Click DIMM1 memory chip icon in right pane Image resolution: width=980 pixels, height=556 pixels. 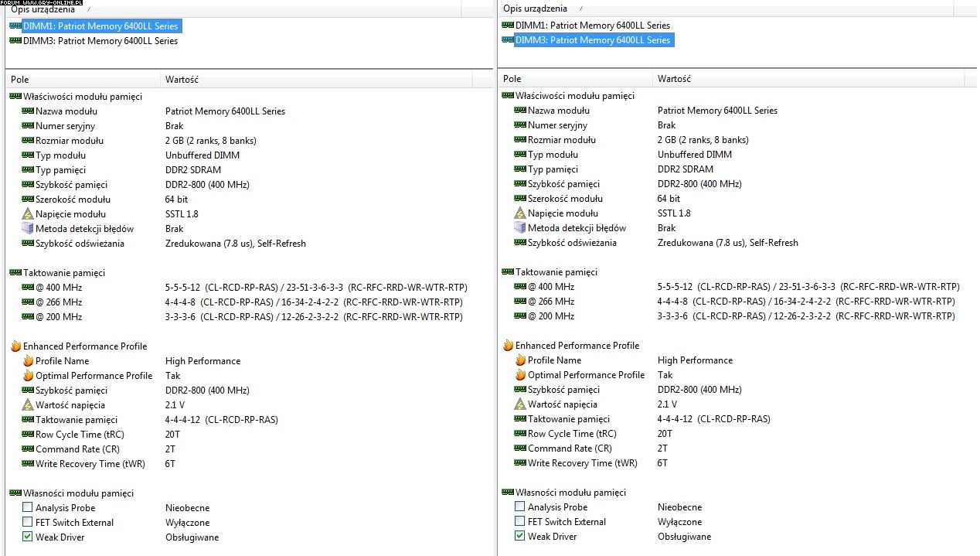click(x=508, y=25)
